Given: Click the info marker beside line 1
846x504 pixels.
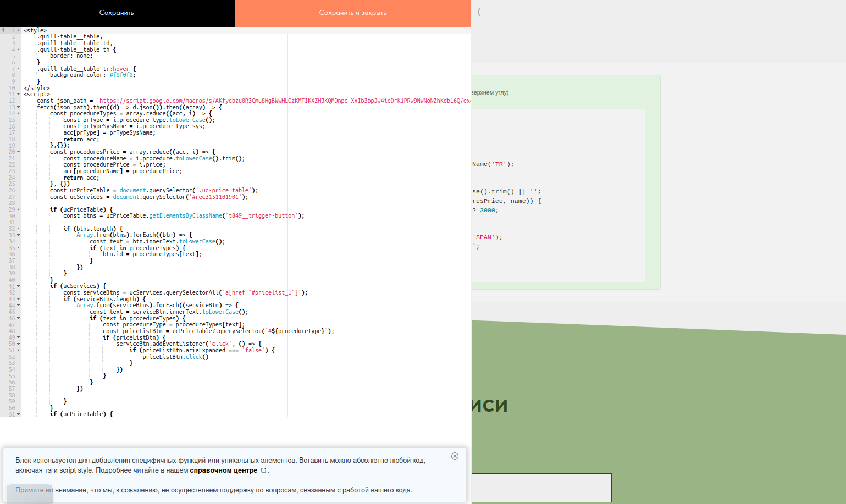Looking at the screenshot, I should (3, 31).
